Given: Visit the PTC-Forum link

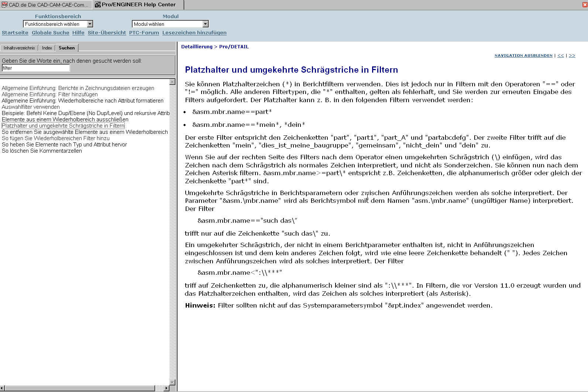Looking at the screenshot, I should 144,32.
